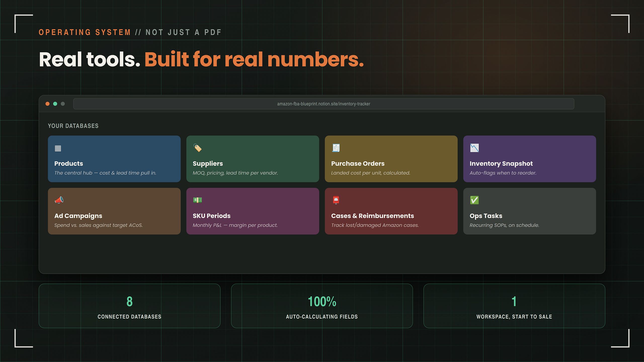
Task: Click the SKU Periods dollar bill icon
Action: (x=197, y=200)
